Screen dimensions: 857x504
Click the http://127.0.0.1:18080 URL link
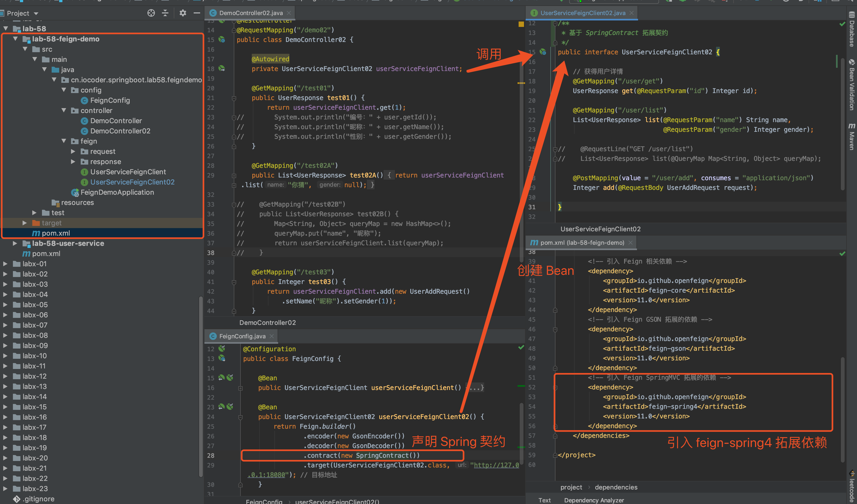496,465
